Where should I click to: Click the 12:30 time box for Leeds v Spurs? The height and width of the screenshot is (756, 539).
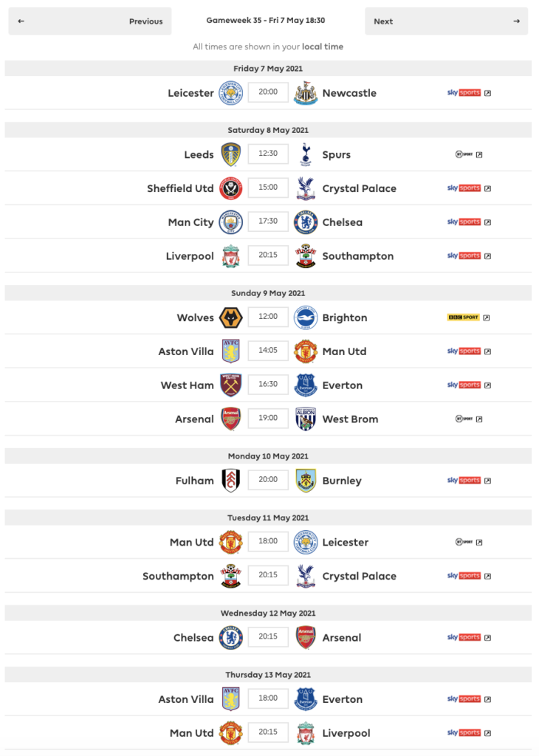(268, 154)
